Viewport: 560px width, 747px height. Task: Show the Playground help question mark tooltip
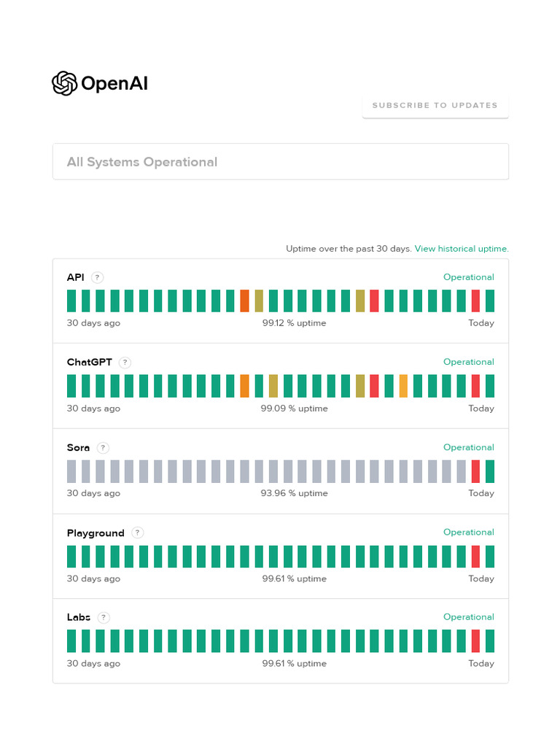138,533
